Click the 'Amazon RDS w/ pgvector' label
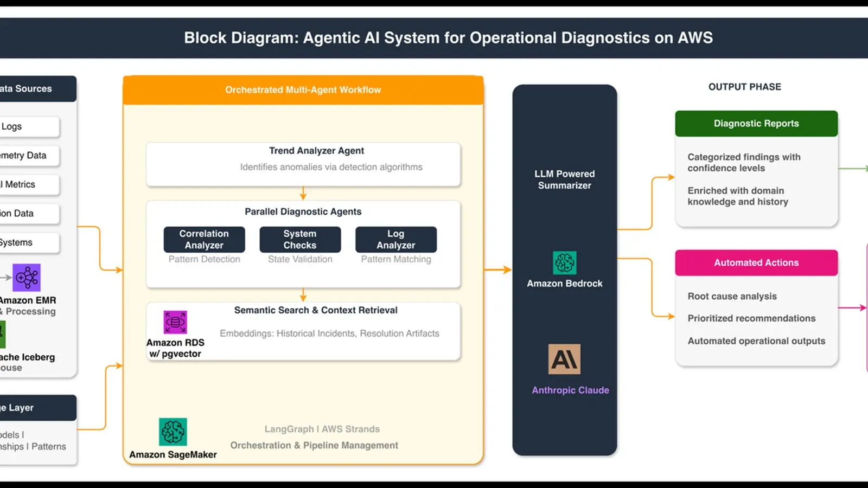 175,348
